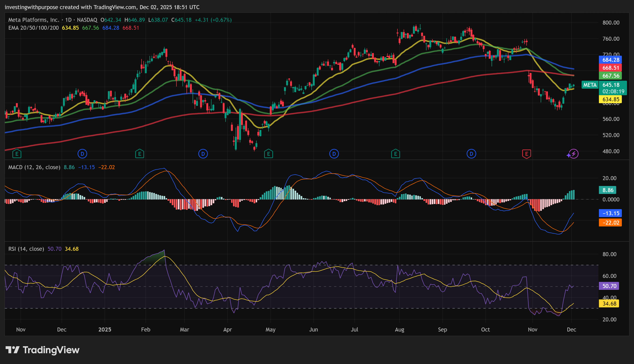634x364 pixels.
Task: Click the EMA 20/50/100/200 indicator legend
Action: click(x=33, y=28)
